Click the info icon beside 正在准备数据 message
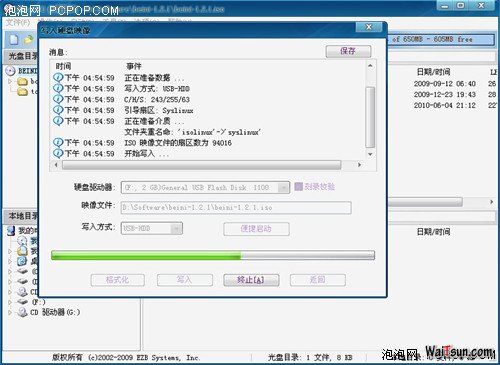500x365 pixels. (58, 77)
